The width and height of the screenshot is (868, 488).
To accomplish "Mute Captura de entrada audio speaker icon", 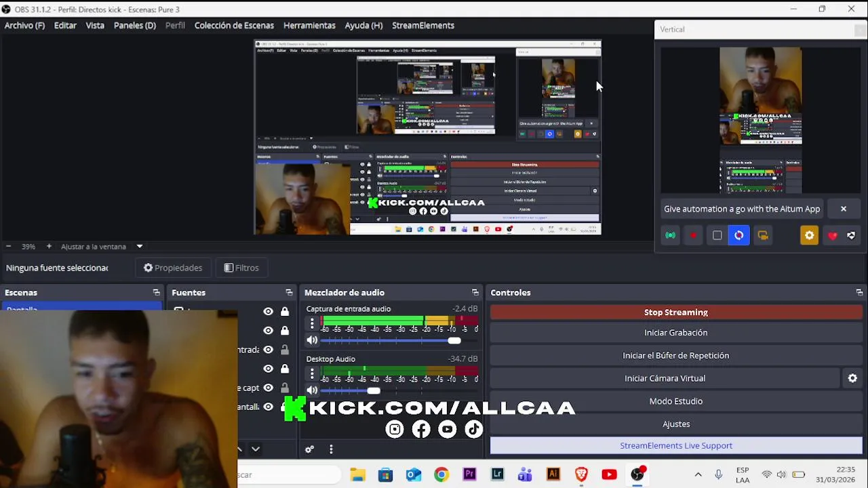I will tap(312, 340).
